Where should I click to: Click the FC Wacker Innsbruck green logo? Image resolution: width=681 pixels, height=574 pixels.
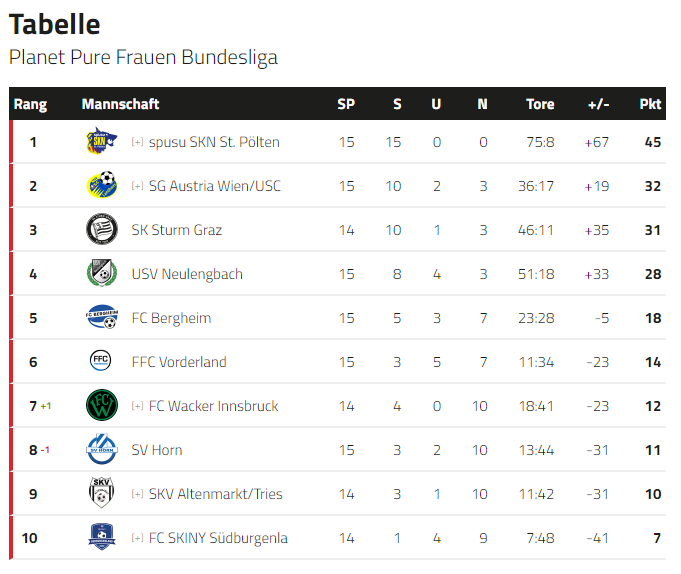[x=102, y=405]
